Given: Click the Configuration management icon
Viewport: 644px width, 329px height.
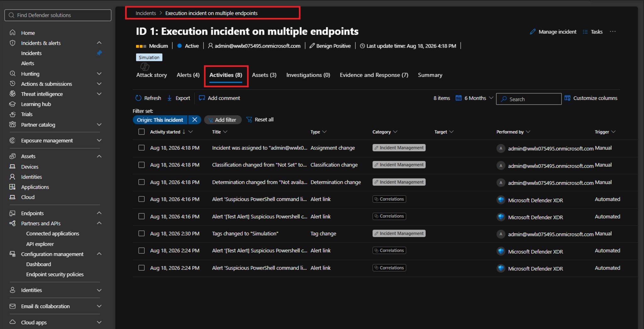Looking at the screenshot, I should point(13,254).
